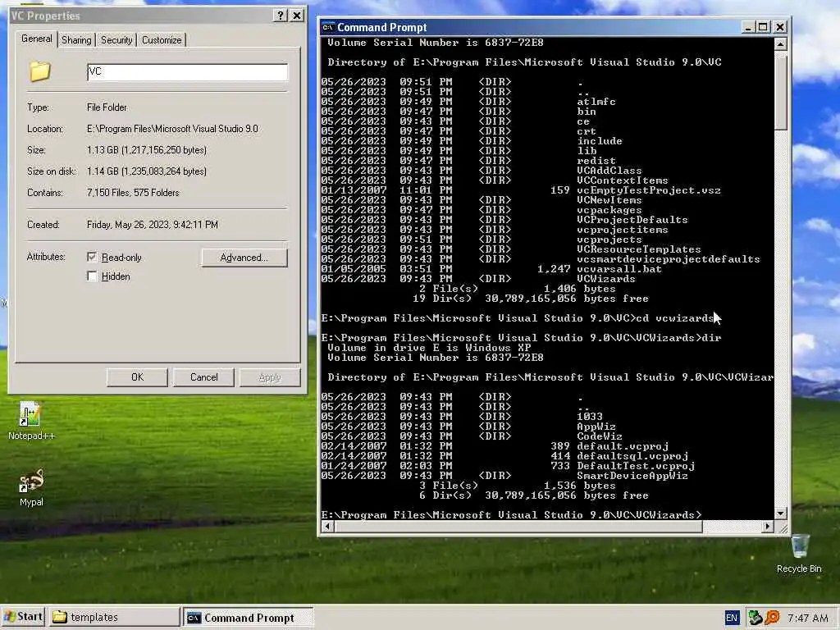
Task: Click the context help question mark button
Action: point(280,16)
